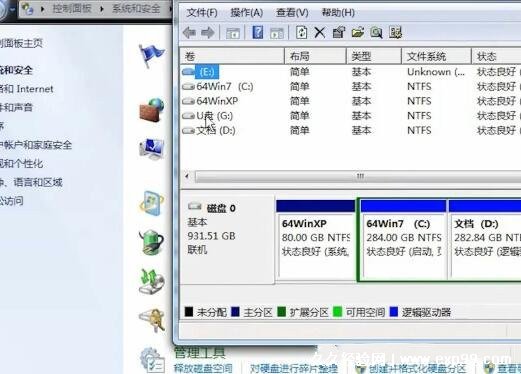Click the 主分区 dark-blue legend swatch
Viewport: 521px width, 374px height.
235,312
